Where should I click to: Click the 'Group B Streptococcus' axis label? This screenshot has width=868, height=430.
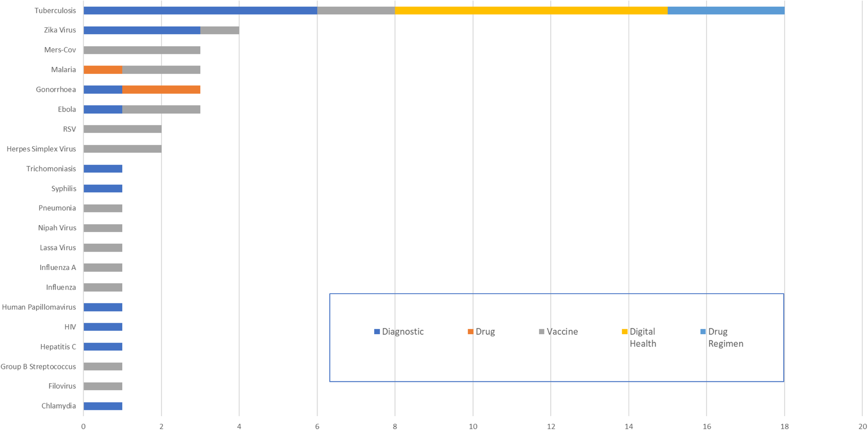coord(38,366)
